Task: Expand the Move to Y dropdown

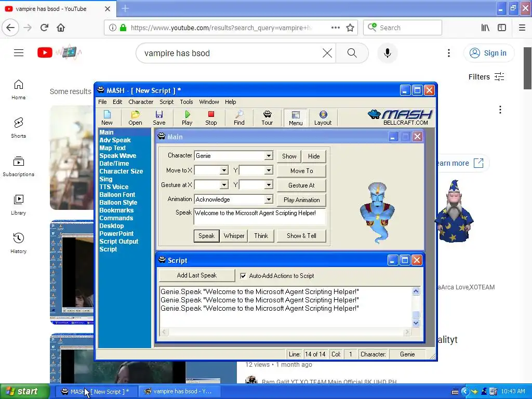Action: pos(269,170)
